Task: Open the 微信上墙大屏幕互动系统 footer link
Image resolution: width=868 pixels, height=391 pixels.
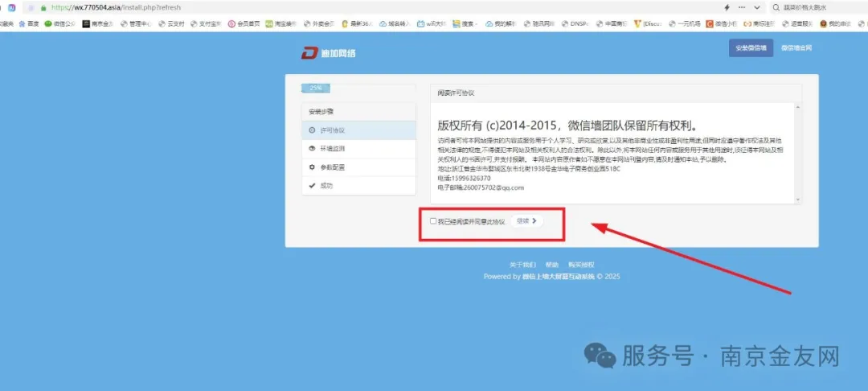Action: click(x=558, y=277)
